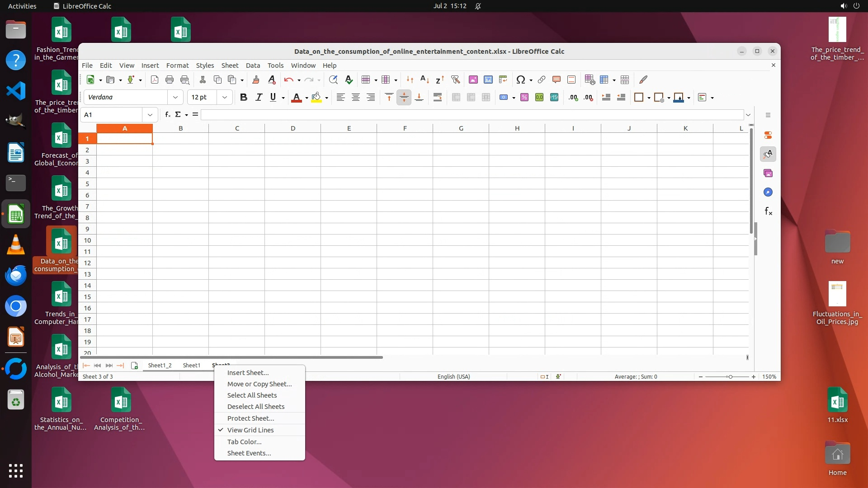Image resolution: width=868 pixels, height=488 pixels.
Task: Expand the Verdana font name dropdown
Action: (175, 98)
